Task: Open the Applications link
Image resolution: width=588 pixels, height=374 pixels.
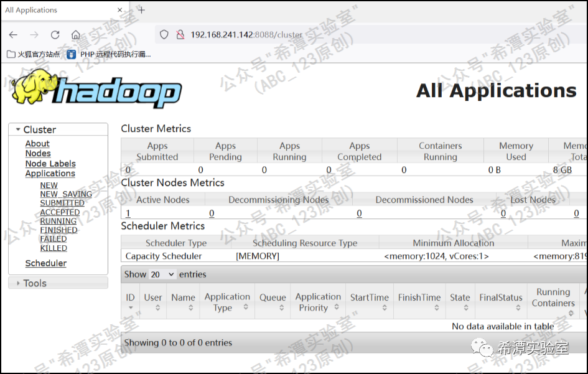Action: tap(50, 173)
